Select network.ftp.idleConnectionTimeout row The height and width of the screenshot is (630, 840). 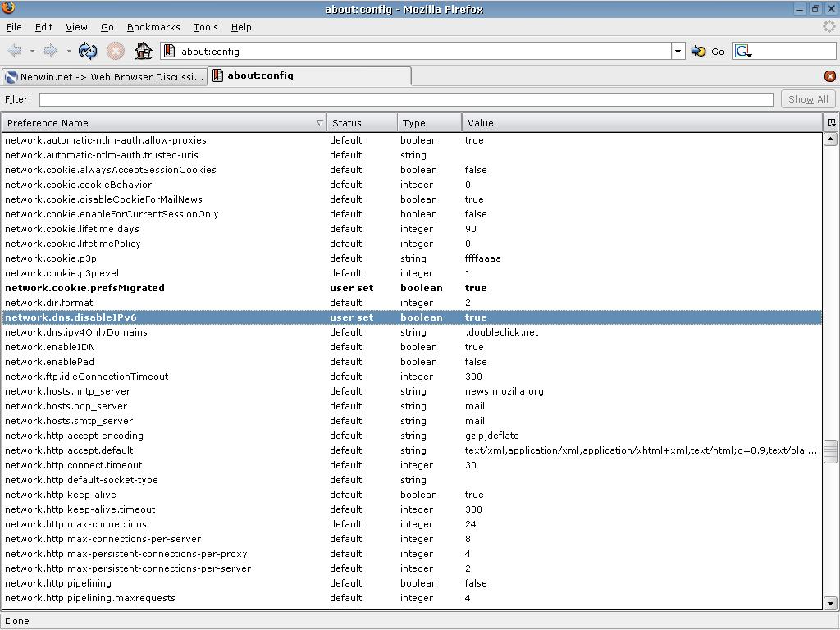click(412, 376)
